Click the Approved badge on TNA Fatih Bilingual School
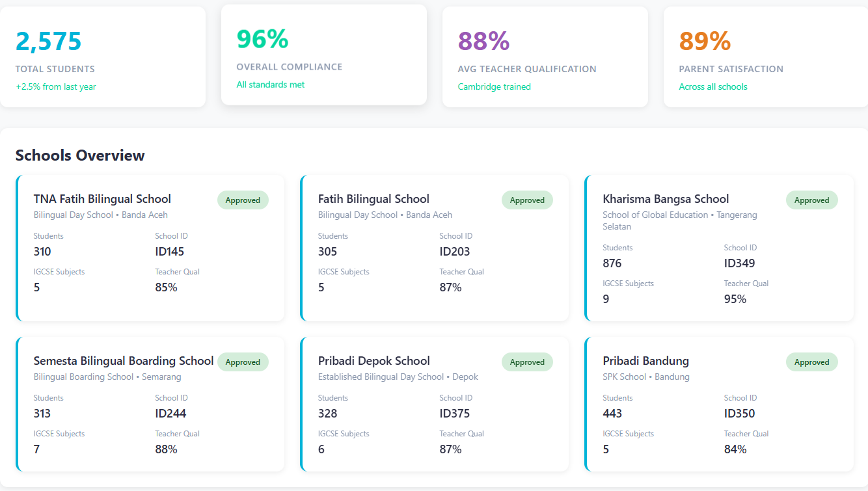Screen dimensions: 868x491 pos(243,200)
